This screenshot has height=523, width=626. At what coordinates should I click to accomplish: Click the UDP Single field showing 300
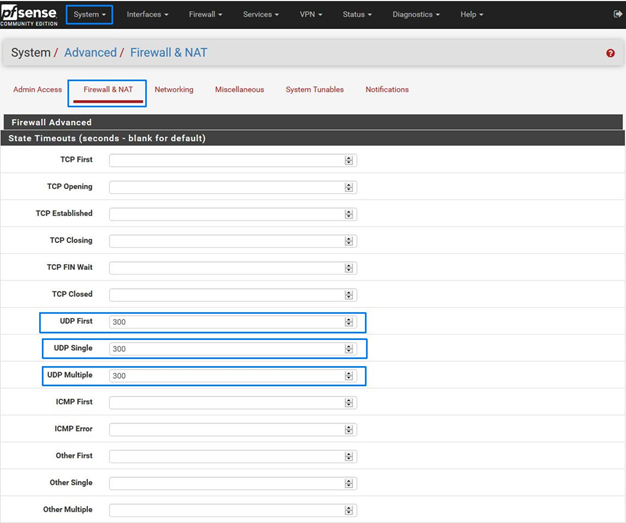pos(233,349)
